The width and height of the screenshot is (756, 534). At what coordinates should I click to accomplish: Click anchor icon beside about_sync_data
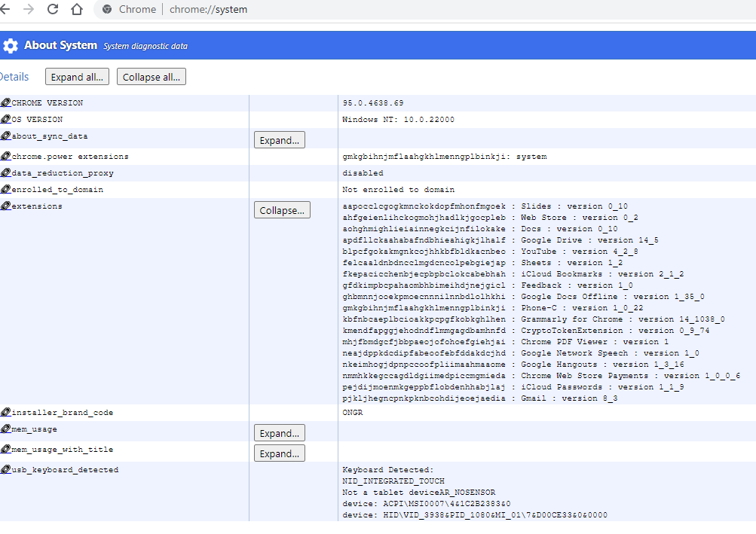click(6, 136)
